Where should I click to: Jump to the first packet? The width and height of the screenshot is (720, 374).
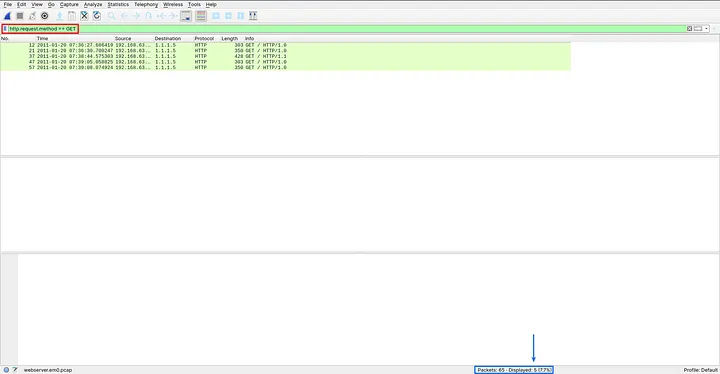161,16
